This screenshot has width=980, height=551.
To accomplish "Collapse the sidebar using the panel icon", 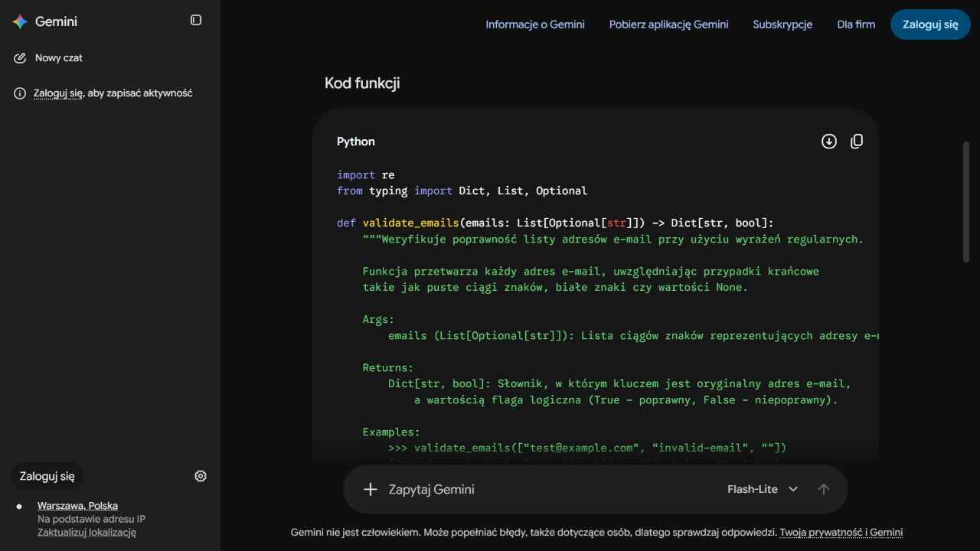I will [196, 20].
